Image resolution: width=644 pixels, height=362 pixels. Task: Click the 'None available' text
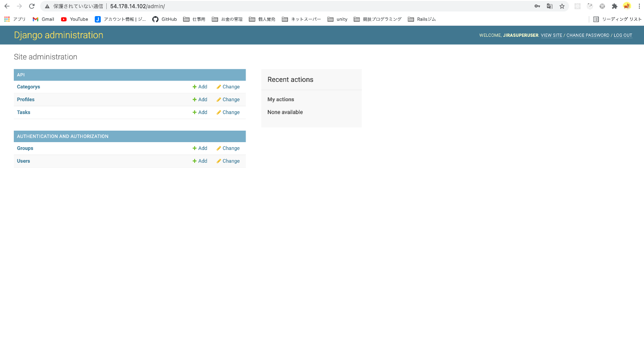285,112
